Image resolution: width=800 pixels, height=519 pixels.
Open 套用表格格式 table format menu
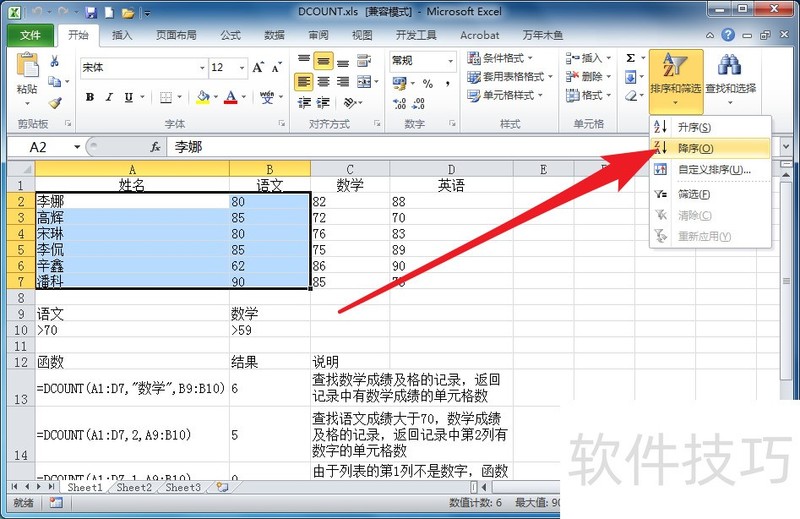pos(510,77)
